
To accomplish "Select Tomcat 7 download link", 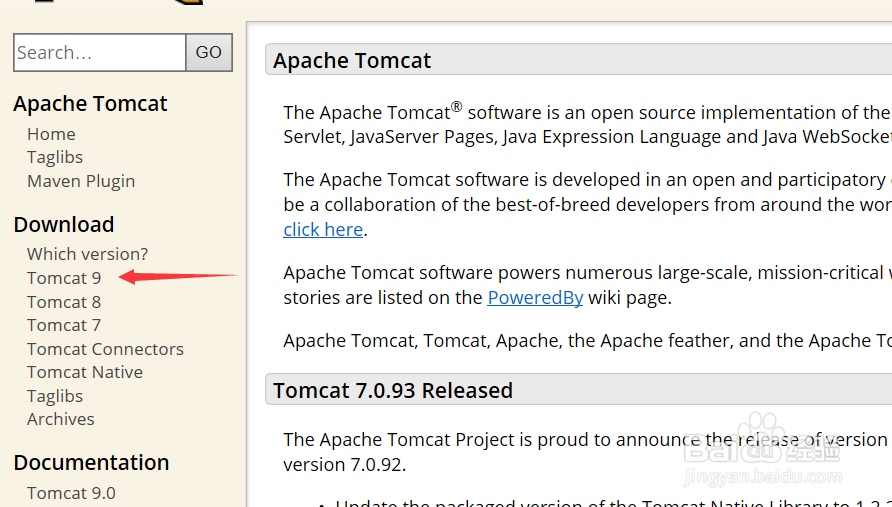I will tap(64, 325).
